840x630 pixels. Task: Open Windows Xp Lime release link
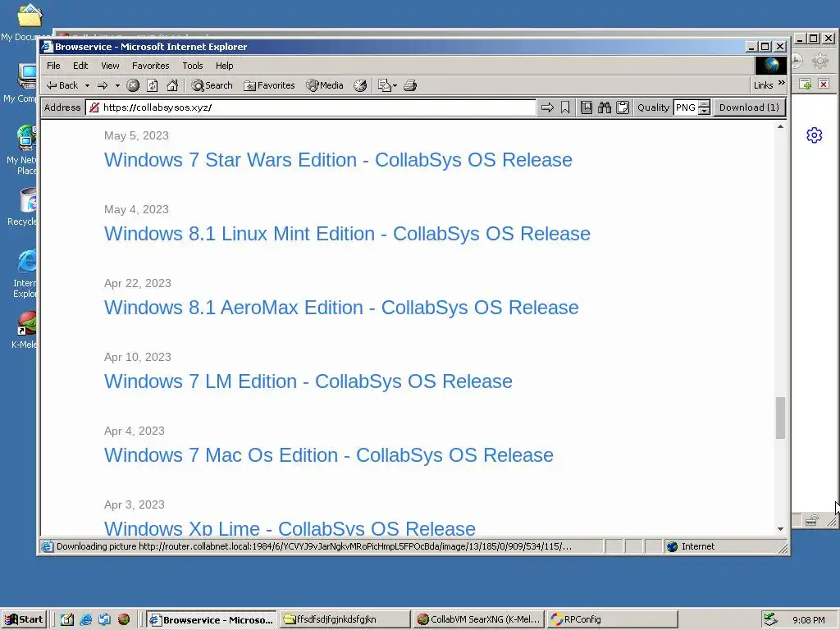click(x=290, y=527)
